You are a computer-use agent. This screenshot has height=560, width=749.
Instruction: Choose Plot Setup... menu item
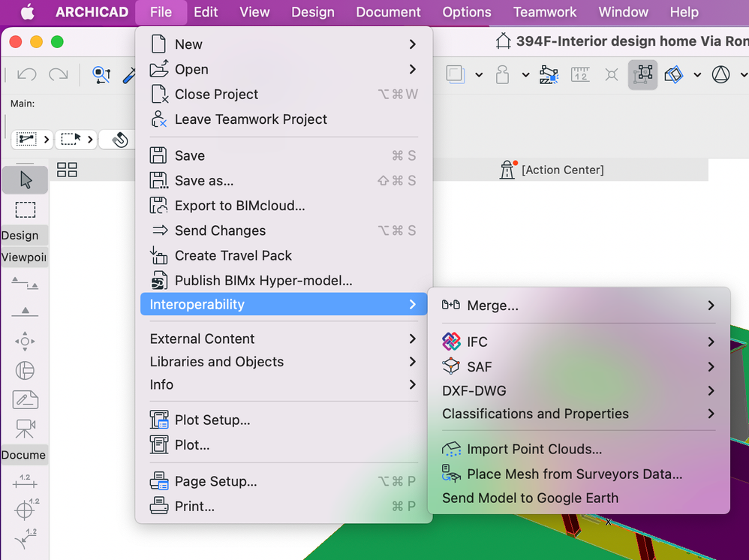[284, 420]
